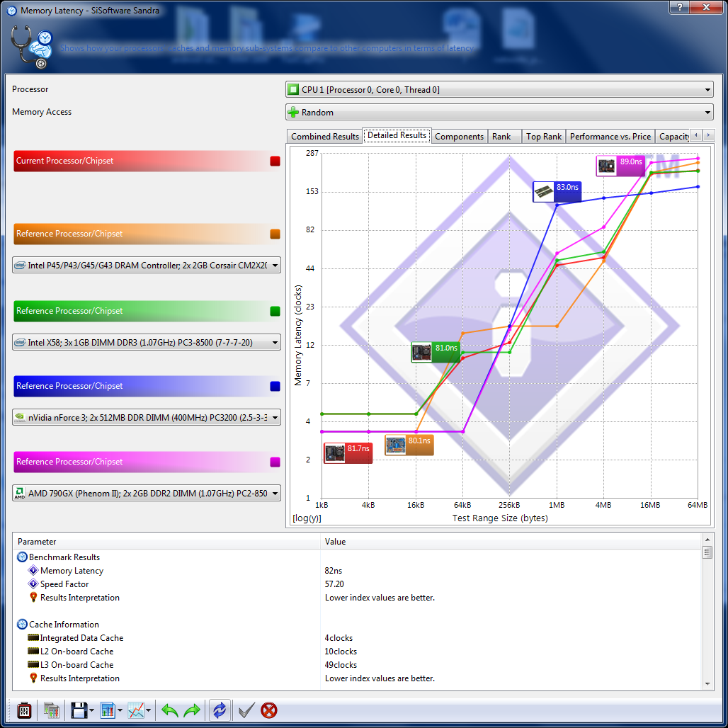The height and width of the screenshot is (728, 728).
Task: Click the 49clocks L3 cache value
Action: [x=341, y=665]
